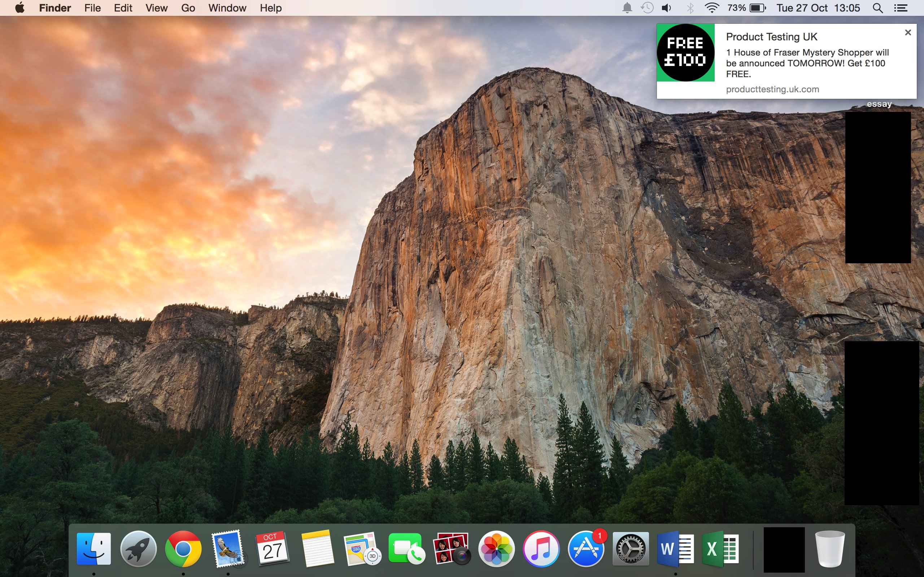Open the Finder File menu
The width and height of the screenshot is (924, 577).
pos(92,8)
